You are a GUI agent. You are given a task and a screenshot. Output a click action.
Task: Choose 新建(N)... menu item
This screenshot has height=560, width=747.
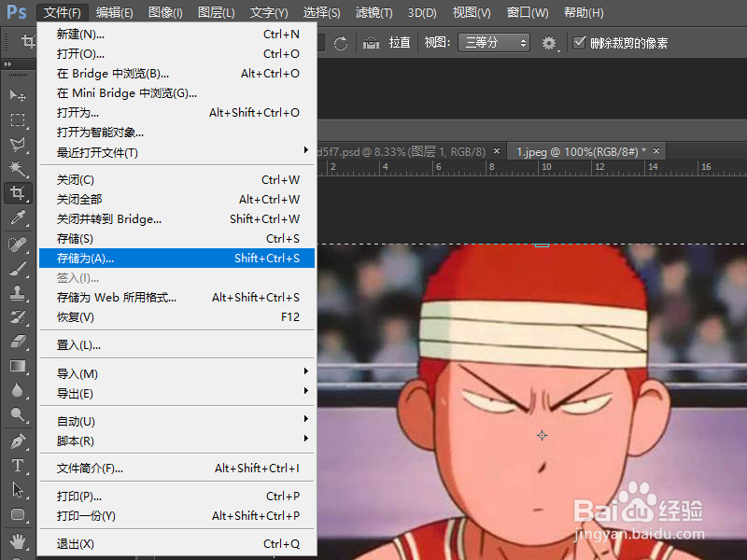pos(176,35)
